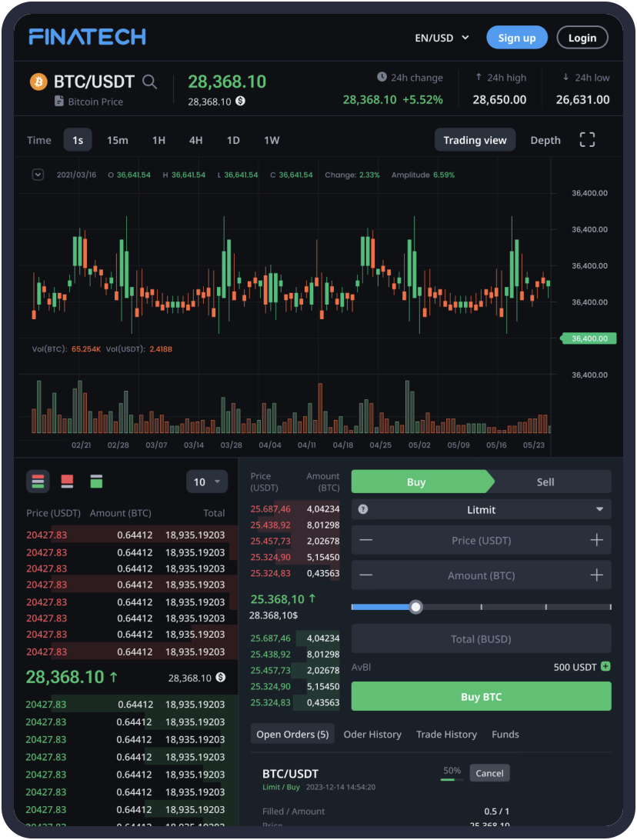Click the green bid price 25.324,83
The image size is (637, 840).
coord(271,702)
